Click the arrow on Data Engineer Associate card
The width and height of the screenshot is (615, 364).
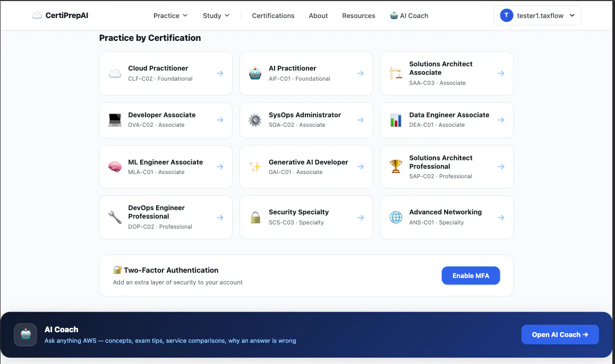tap(501, 120)
